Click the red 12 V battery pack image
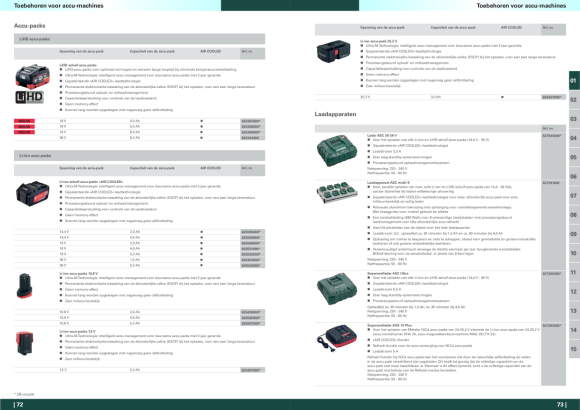The image size is (580, 410). click(x=24, y=343)
